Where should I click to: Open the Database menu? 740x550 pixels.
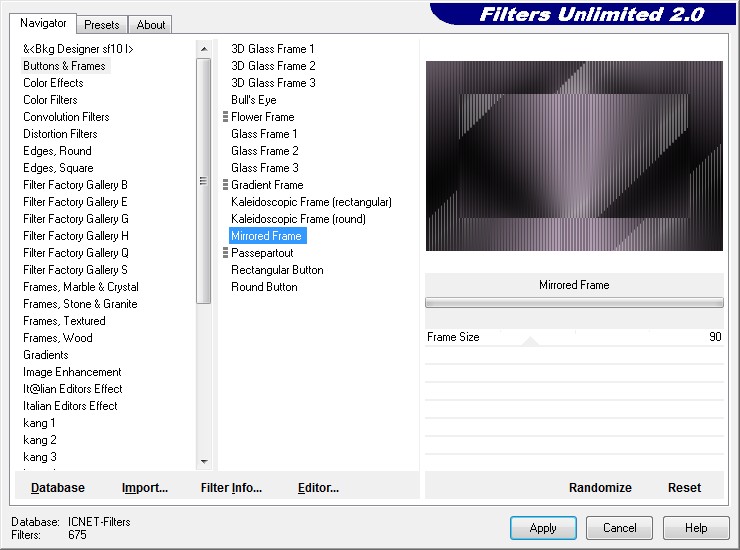tap(58, 487)
